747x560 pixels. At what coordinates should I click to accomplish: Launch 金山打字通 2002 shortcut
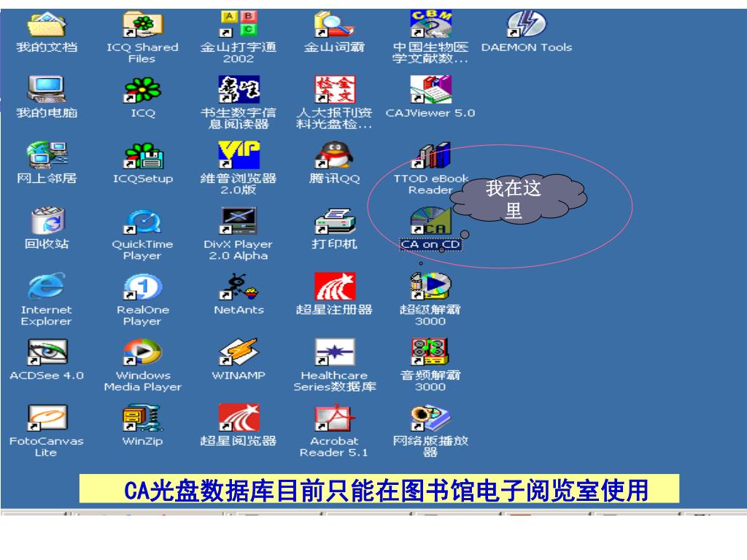coord(239,24)
